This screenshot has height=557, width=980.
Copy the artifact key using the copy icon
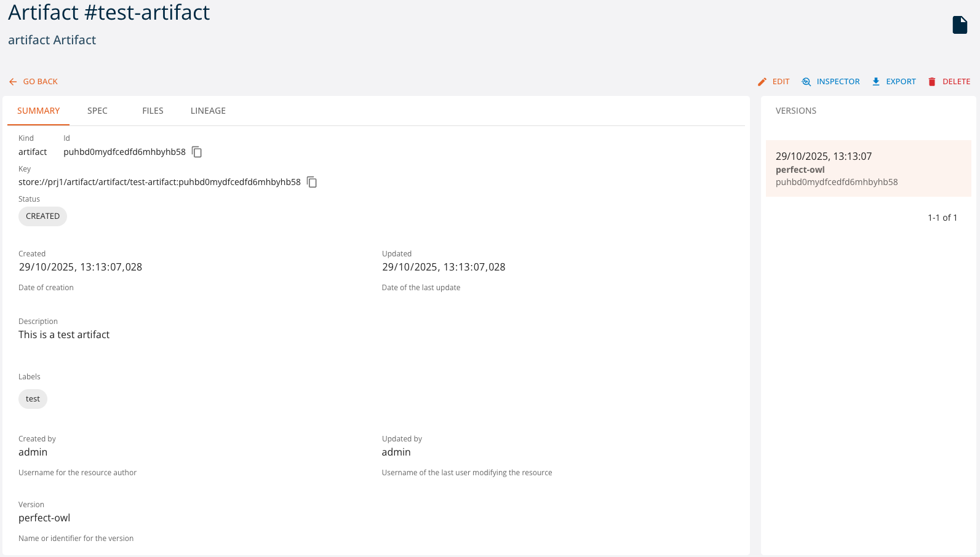(312, 182)
